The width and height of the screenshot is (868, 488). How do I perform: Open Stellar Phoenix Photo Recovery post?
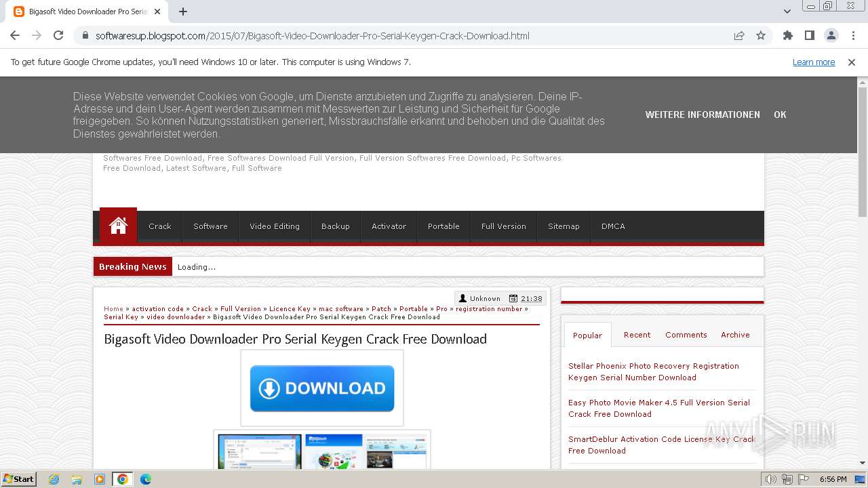tap(654, 371)
